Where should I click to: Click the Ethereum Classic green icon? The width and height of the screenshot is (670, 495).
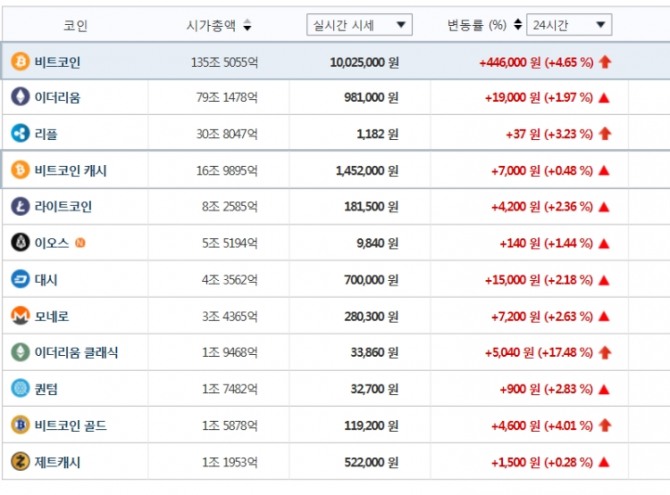click(x=20, y=352)
